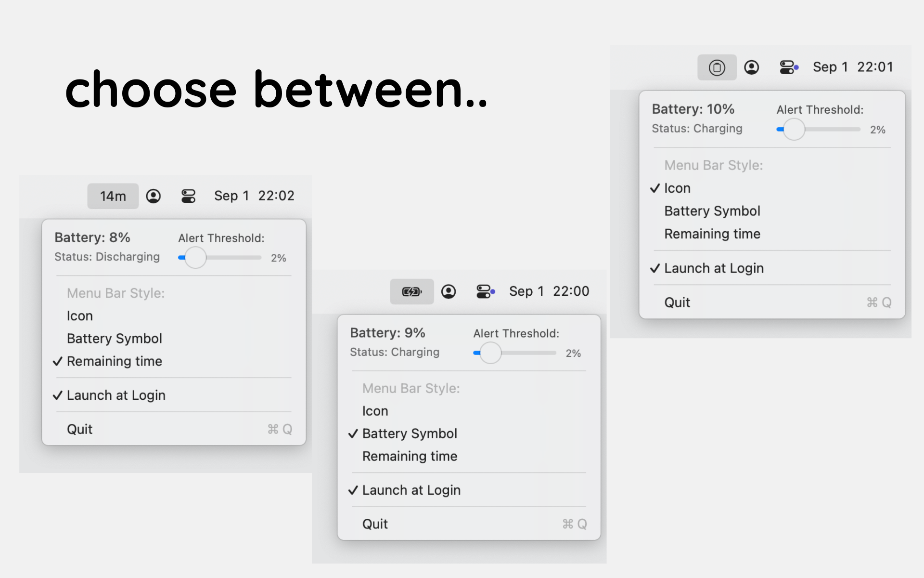This screenshot has width=924, height=578.
Task: Click Control Center icon next to Sep 1 22:01
Action: 788,67
